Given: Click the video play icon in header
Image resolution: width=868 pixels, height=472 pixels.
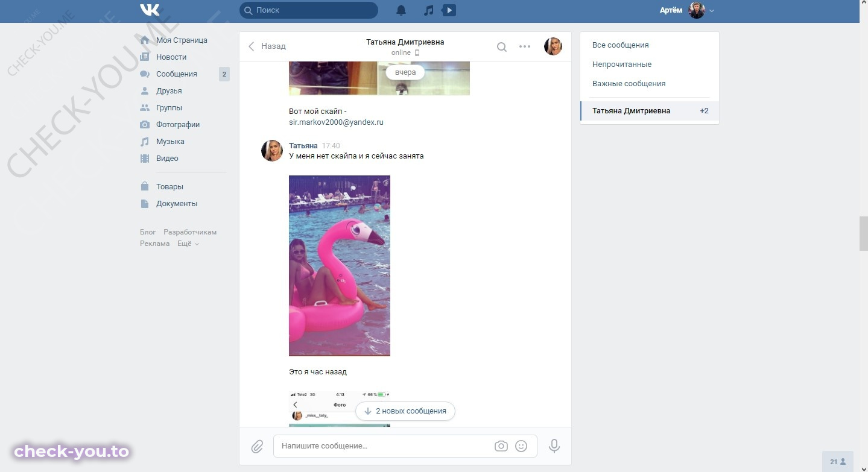Looking at the screenshot, I should click(x=448, y=10).
